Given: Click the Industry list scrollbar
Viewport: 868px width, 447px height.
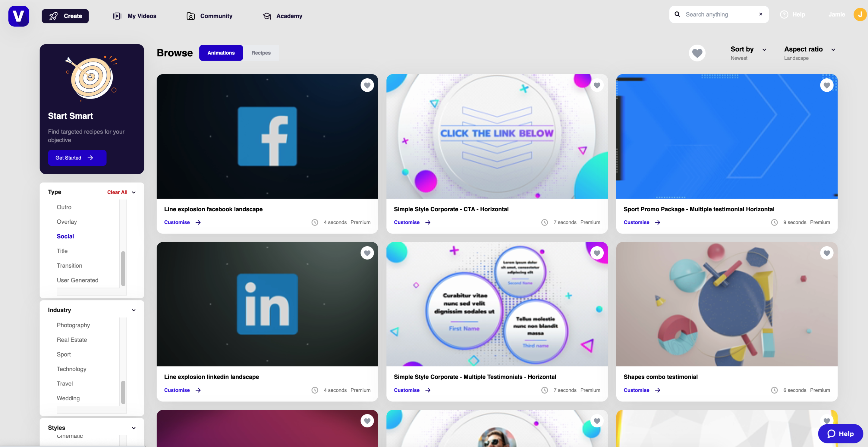Looking at the screenshot, I should coord(123,392).
